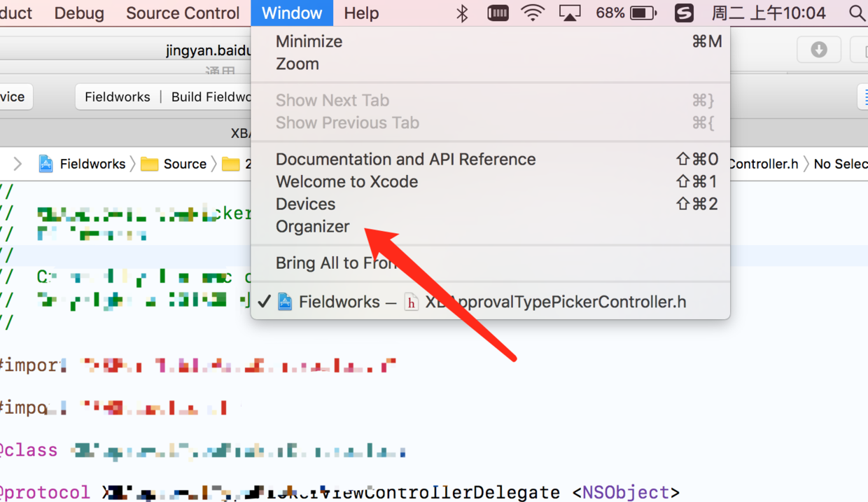The width and height of the screenshot is (868, 502).
Task: Click the Source folder icon in breadcrumb
Action: [149, 164]
